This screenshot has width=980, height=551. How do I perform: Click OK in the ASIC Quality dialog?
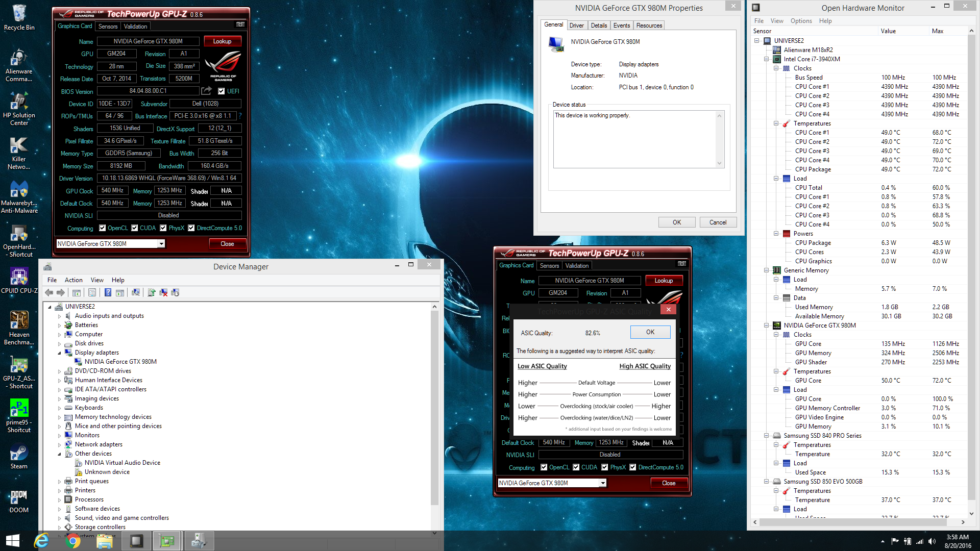(650, 332)
